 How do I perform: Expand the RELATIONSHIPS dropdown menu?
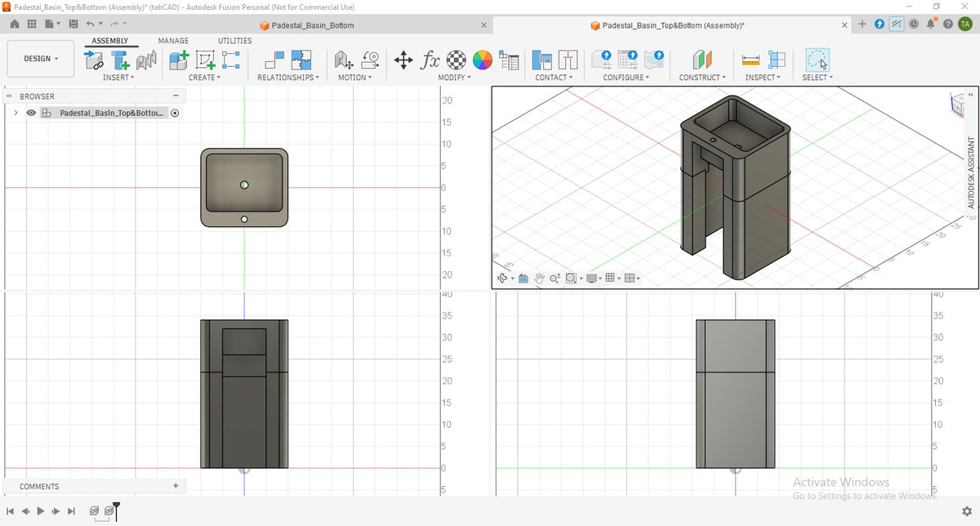point(288,78)
